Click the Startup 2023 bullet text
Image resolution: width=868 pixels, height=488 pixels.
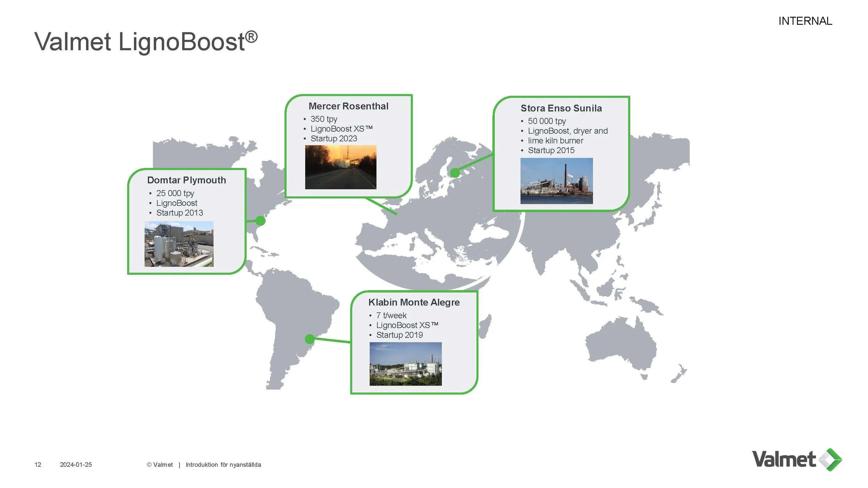[x=334, y=139]
